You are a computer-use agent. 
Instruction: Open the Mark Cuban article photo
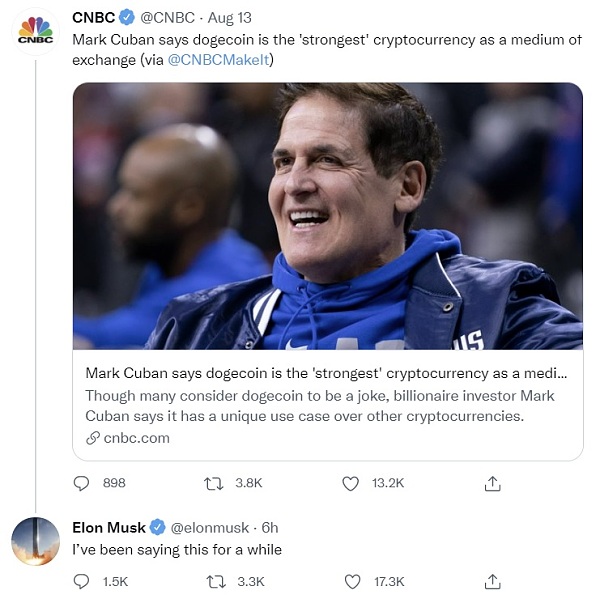(x=327, y=215)
